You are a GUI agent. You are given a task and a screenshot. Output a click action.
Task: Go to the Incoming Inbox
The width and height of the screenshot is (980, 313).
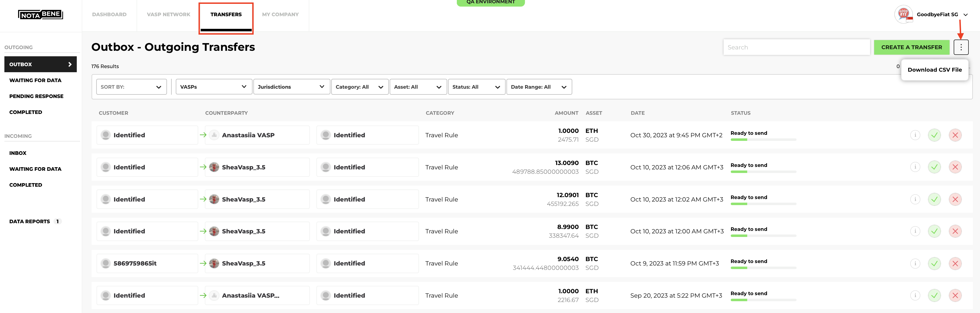tap(18, 153)
